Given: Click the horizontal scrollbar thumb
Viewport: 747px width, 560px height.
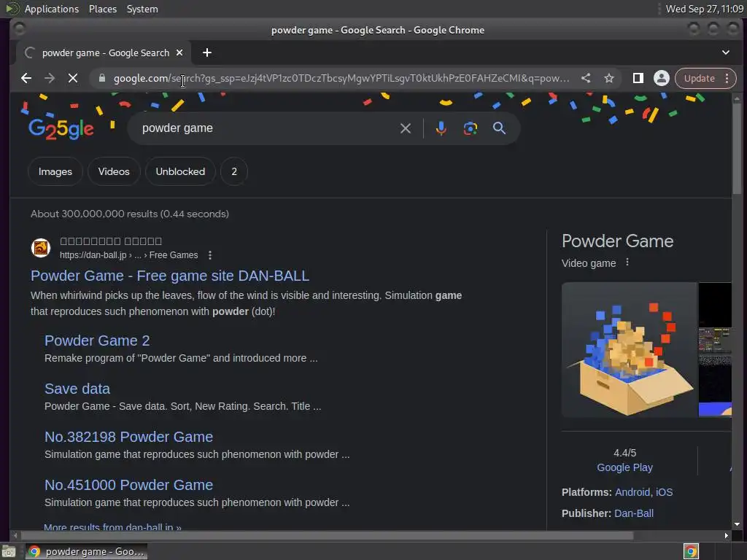Looking at the screenshot, I should 327,535.
